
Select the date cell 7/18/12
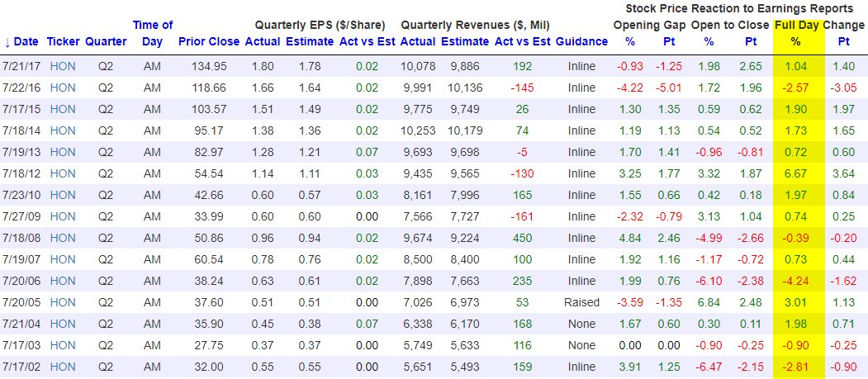[x=21, y=173]
